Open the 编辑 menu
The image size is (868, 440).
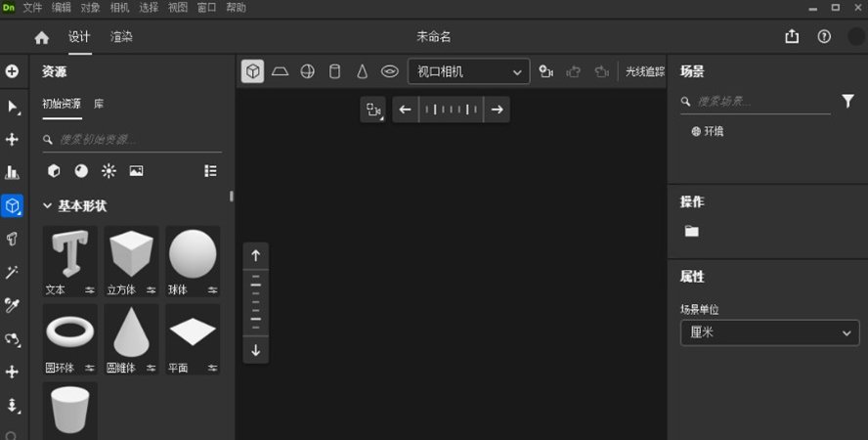pyautogui.click(x=62, y=8)
